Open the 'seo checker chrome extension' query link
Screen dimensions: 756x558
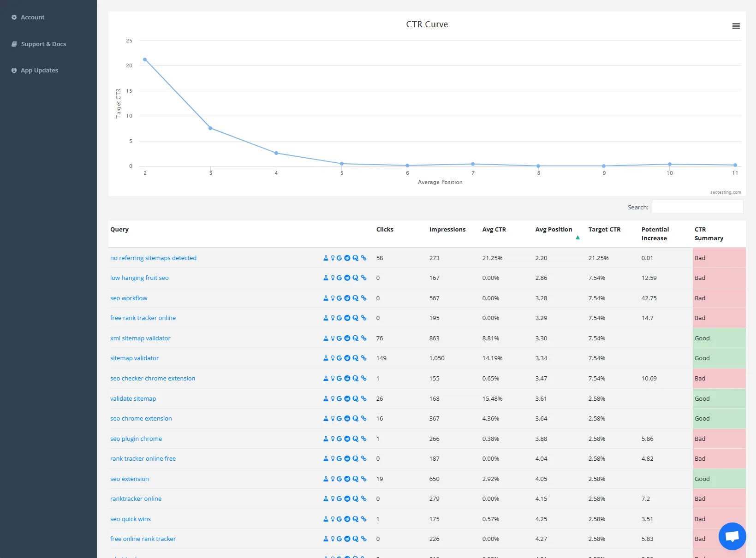click(x=152, y=379)
